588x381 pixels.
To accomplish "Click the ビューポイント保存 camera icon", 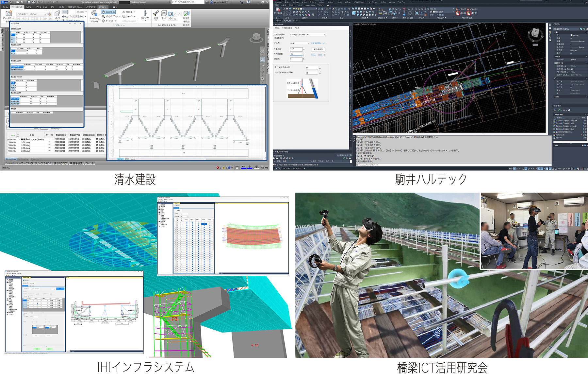I will pos(8,14).
